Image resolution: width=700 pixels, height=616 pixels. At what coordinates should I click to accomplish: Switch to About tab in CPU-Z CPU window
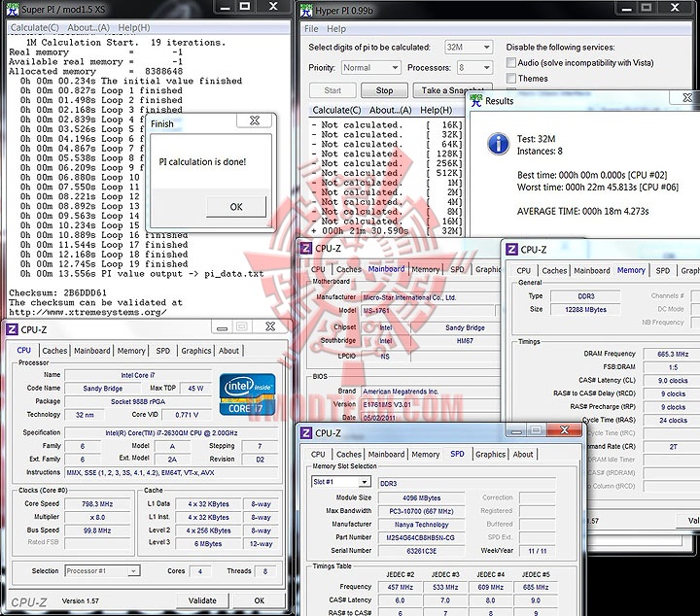coord(228,351)
